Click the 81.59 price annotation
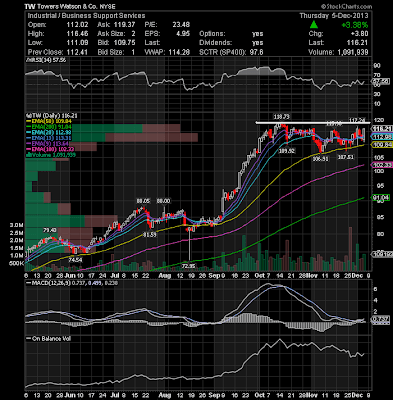The width and height of the screenshot is (393, 400). tap(150, 235)
